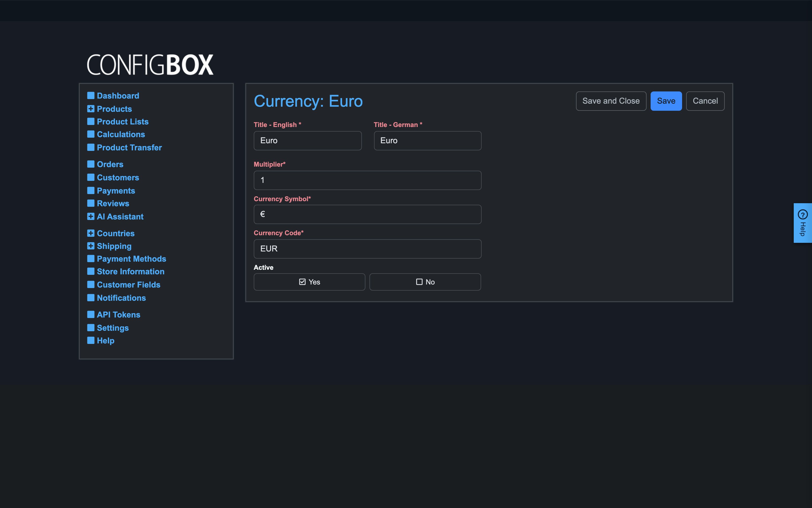Click the blue Save button
Image resolution: width=812 pixels, height=508 pixels.
[666, 101]
